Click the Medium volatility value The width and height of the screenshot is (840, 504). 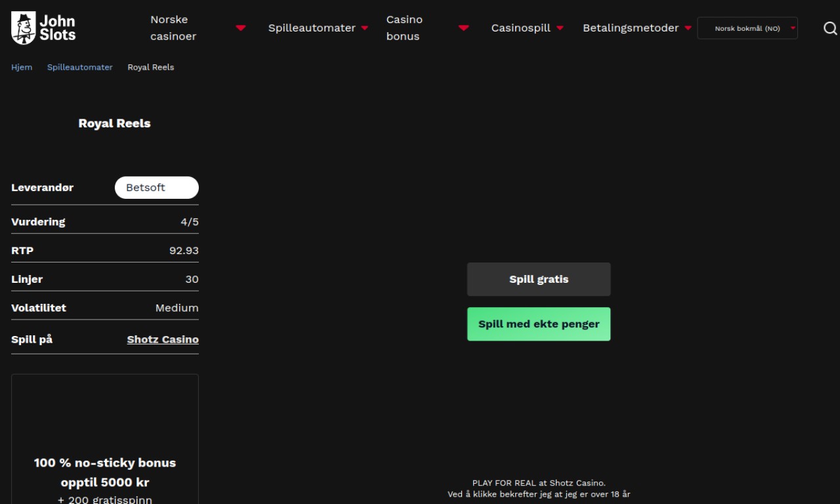click(x=177, y=308)
